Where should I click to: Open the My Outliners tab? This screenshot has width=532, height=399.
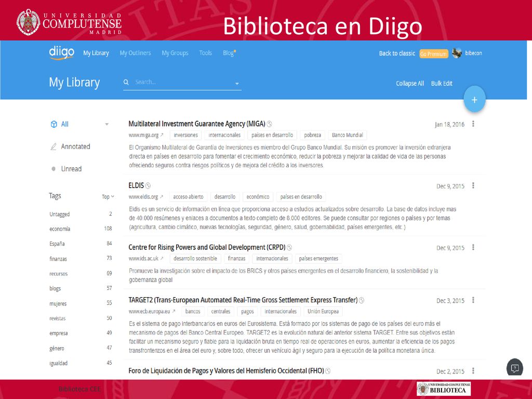pyautogui.click(x=135, y=53)
